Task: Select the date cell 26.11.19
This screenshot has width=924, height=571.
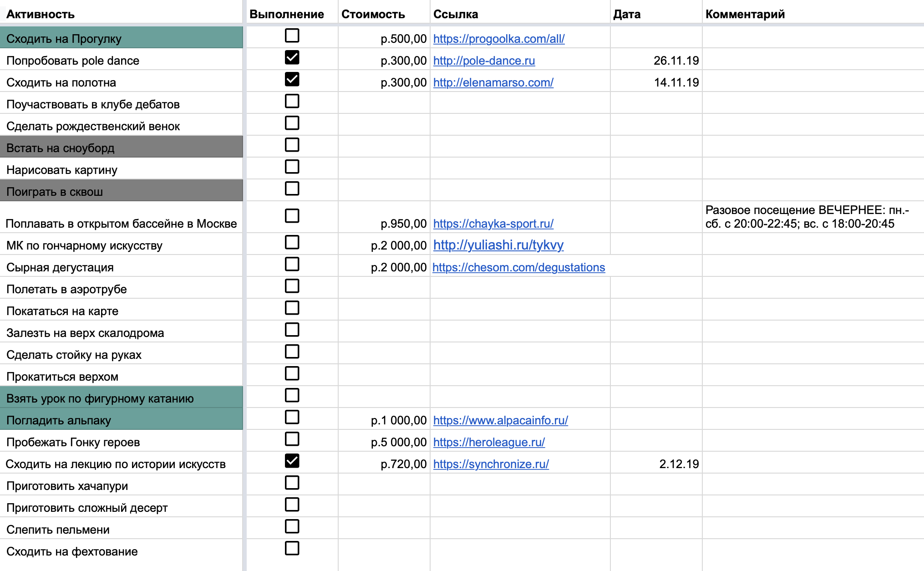Action: coord(656,59)
